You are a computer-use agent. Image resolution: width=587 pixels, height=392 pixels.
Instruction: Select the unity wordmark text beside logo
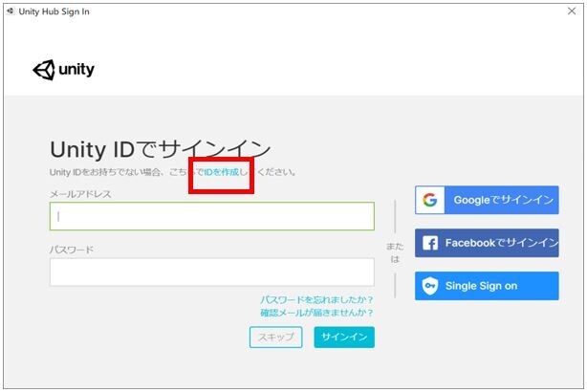point(76,70)
